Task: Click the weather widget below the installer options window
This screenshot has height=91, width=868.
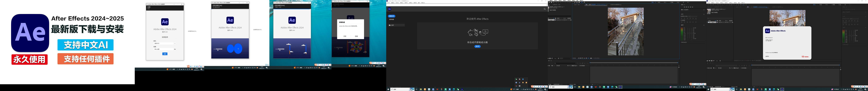Action: [171, 69]
